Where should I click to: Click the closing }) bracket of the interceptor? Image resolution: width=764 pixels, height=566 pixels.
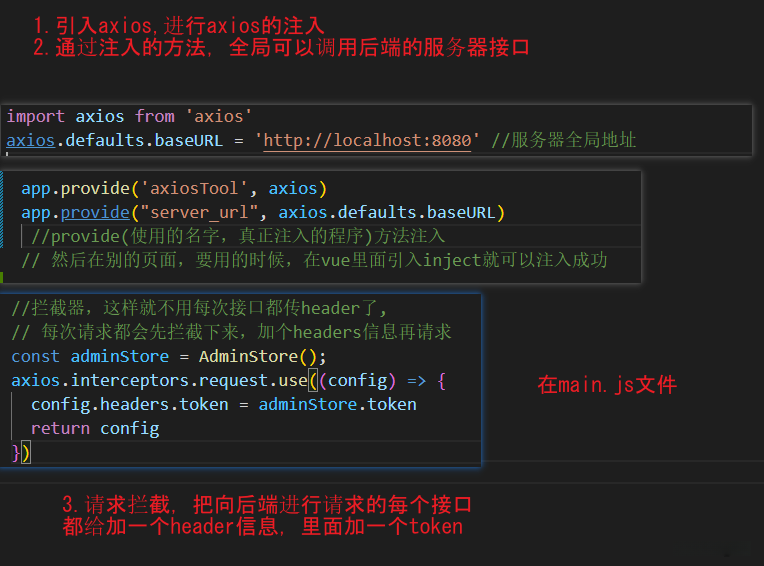tap(21, 452)
